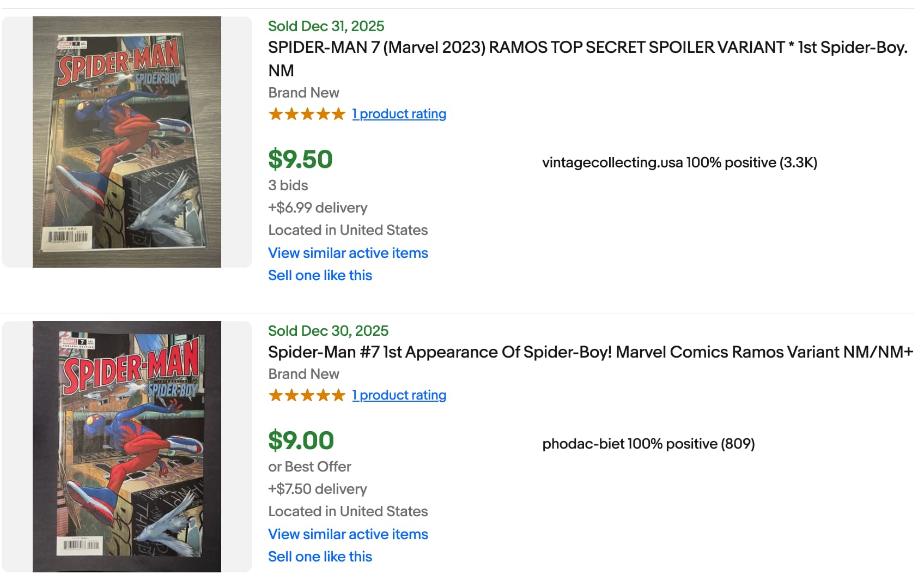Image resolution: width=924 pixels, height=580 pixels.
Task: Click "Sell one like this" under the $9.00 listing
Action: pos(320,557)
